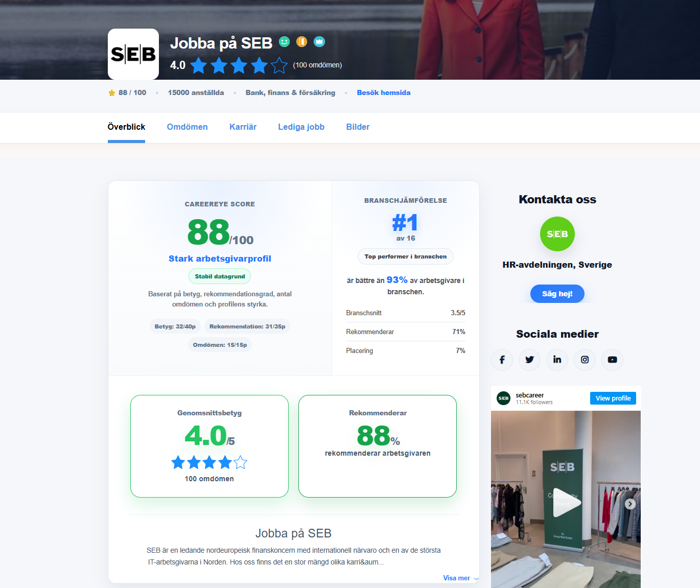Click the header star rating row
The image size is (700, 588).
point(239,65)
